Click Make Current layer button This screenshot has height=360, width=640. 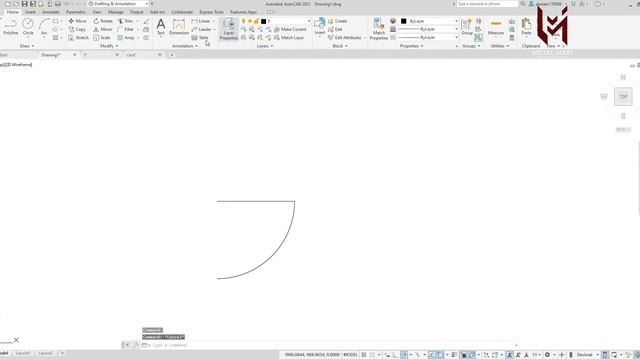[290, 29]
